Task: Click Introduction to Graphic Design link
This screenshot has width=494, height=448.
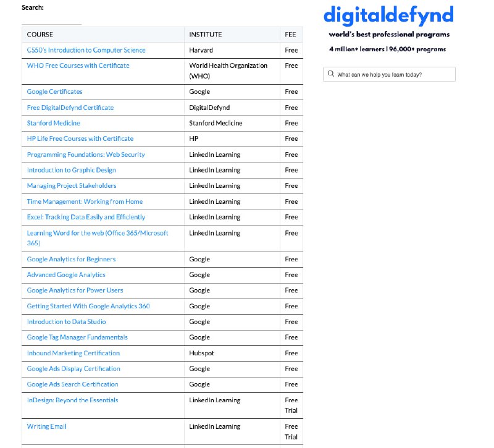Action: point(71,170)
